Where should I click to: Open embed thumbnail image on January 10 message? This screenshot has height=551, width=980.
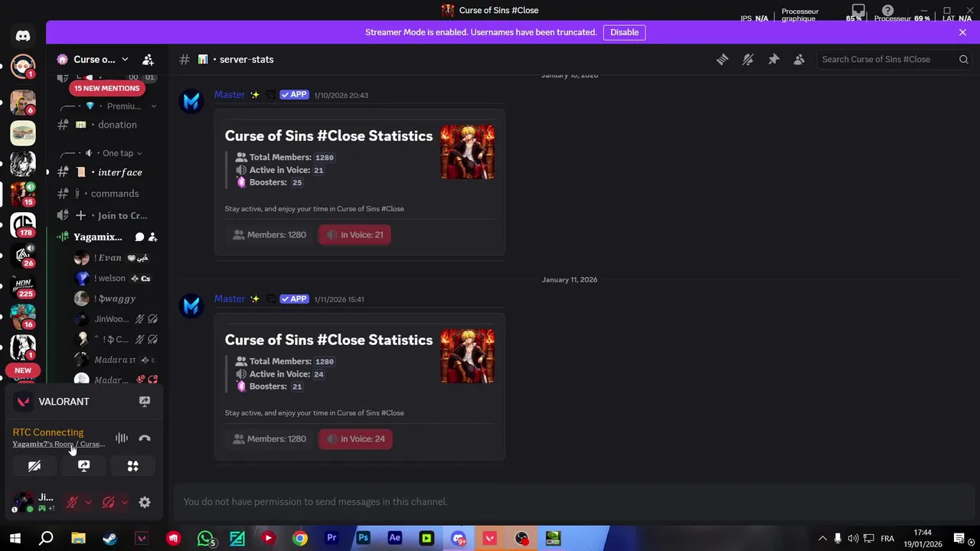click(467, 152)
